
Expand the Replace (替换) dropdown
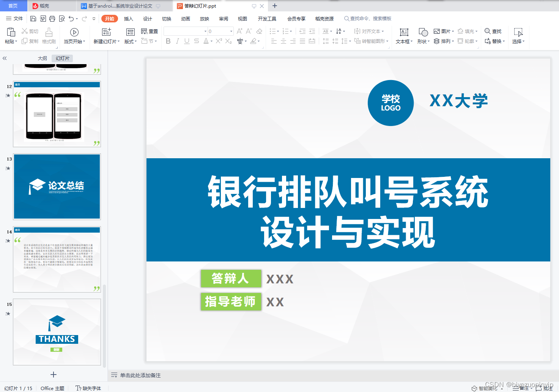(x=494, y=41)
